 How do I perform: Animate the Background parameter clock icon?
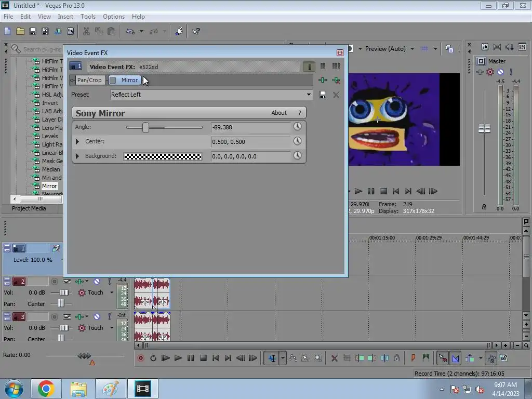[x=297, y=156]
